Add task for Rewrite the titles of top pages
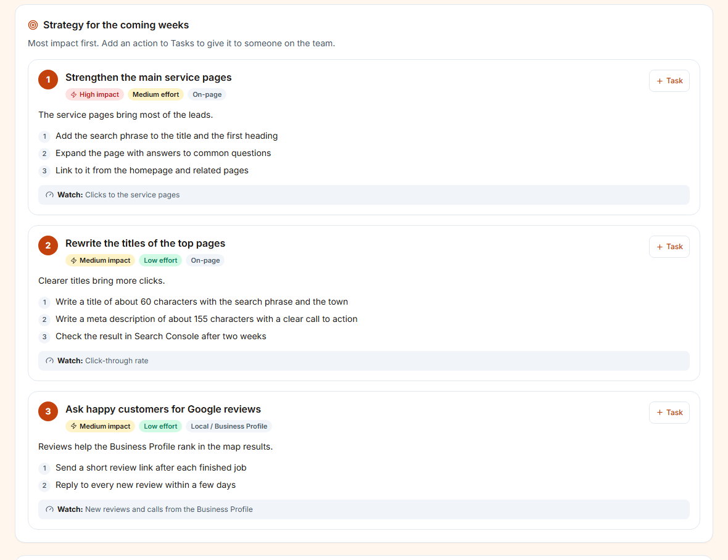This screenshot has height=560, width=728. click(669, 247)
